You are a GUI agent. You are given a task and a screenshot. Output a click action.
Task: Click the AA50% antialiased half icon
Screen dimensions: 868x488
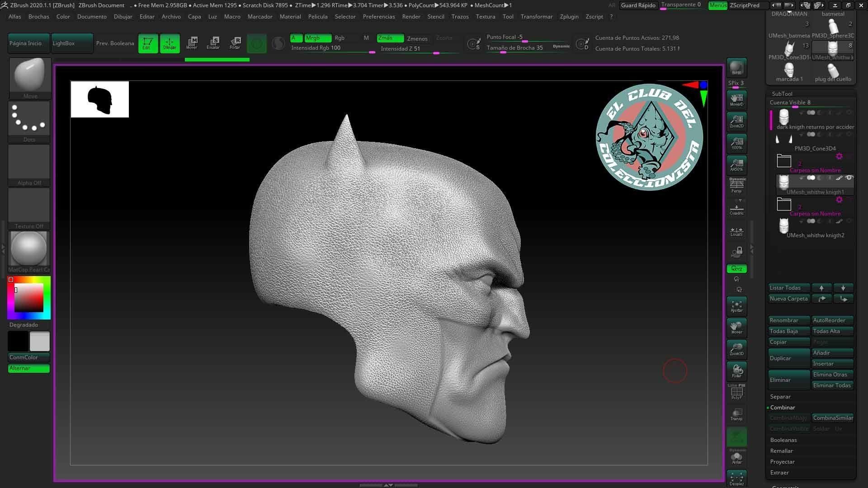[x=736, y=165]
